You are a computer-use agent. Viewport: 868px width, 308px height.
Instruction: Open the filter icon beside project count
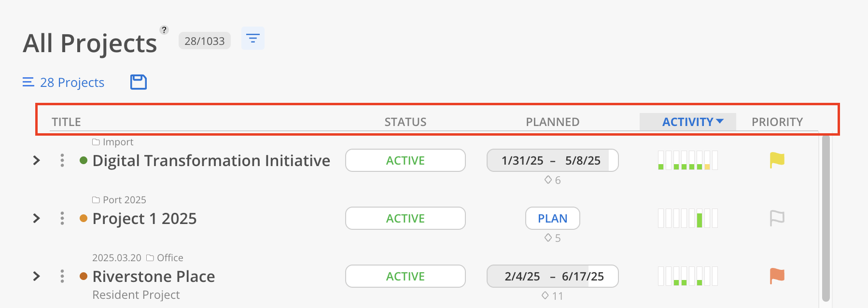[253, 38]
